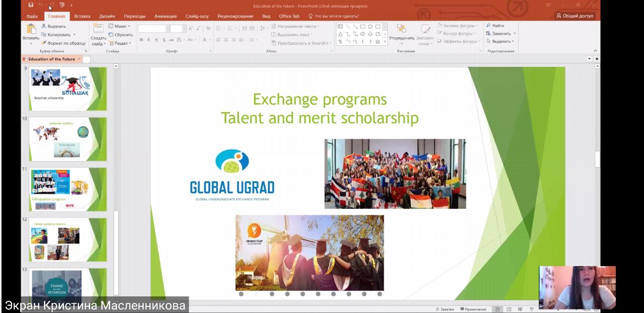Viewport: 644px width, 313px height.
Task: Create a new slide with the Создать слайд icon
Action: [99, 29]
